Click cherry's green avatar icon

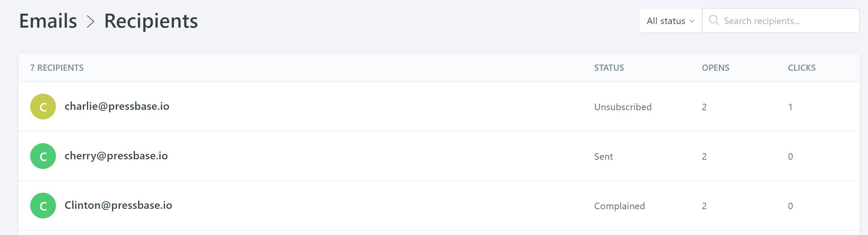point(43,156)
